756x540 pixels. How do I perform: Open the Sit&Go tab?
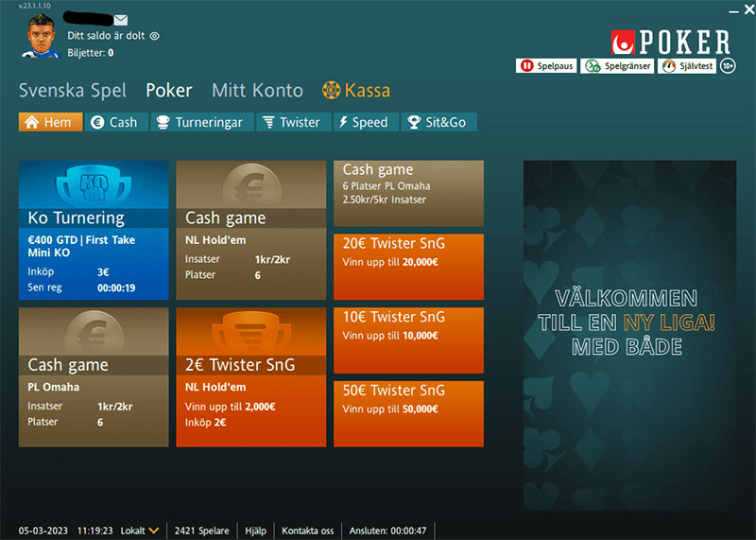click(x=438, y=122)
